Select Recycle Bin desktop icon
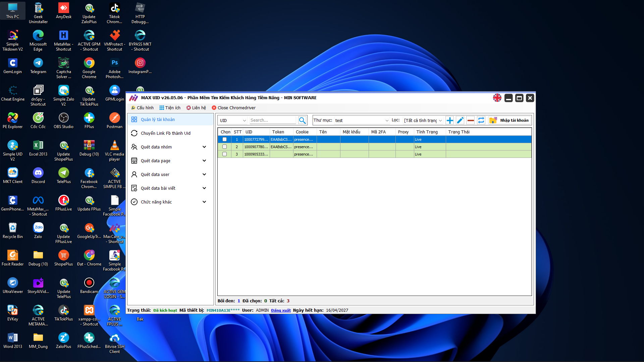Screen dimensions: 644x362 pos(13,231)
